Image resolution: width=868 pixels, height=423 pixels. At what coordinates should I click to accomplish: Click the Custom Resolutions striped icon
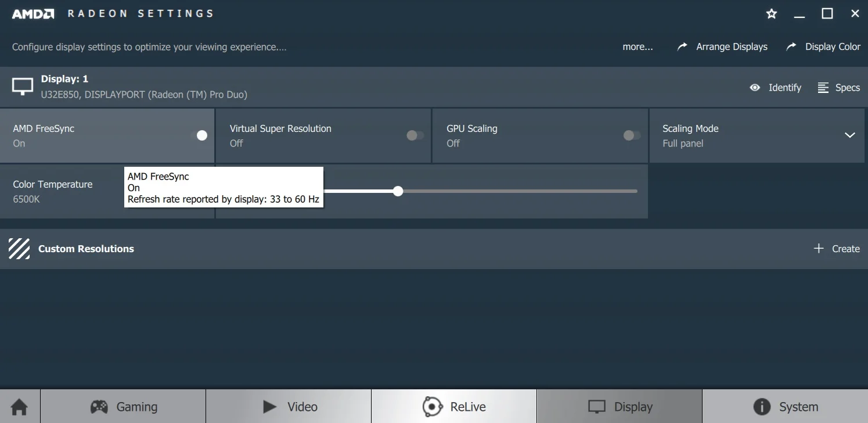tap(19, 249)
